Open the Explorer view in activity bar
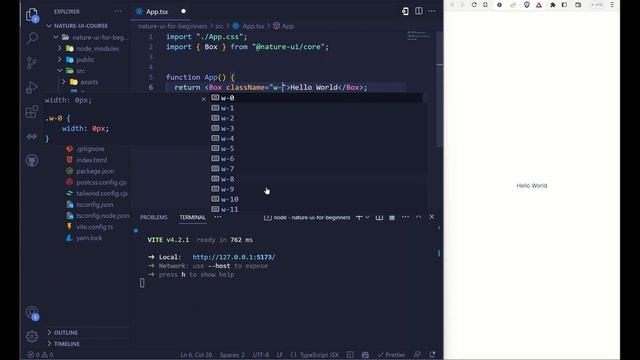 [x=32, y=15]
